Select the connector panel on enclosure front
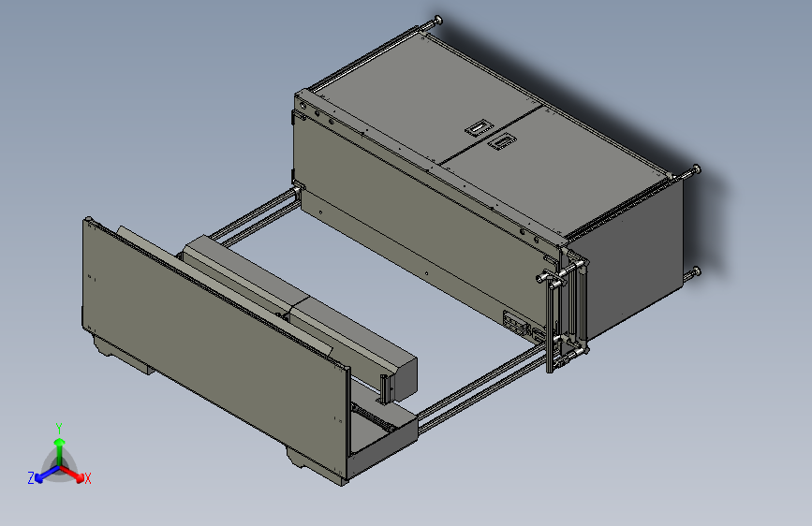 click(x=516, y=322)
